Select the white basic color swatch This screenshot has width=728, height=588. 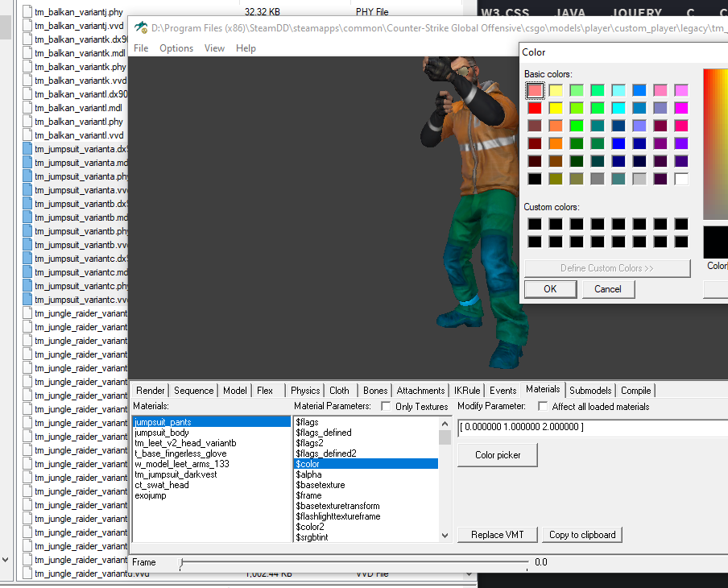point(681,179)
